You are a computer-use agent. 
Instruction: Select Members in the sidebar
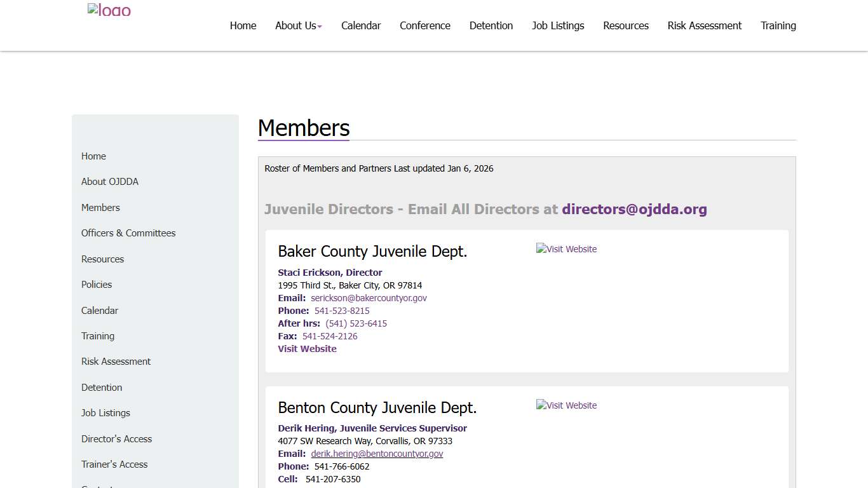100,207
